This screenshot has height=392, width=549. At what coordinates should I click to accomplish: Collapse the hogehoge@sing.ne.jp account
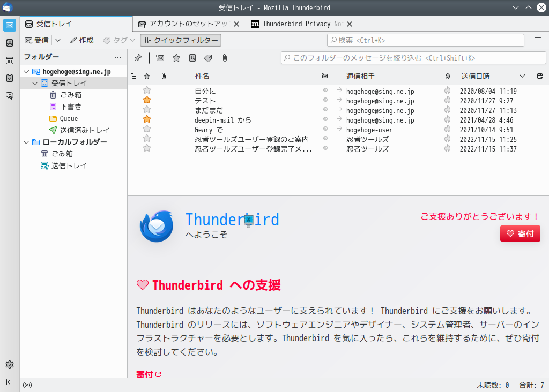coord(26,72)
